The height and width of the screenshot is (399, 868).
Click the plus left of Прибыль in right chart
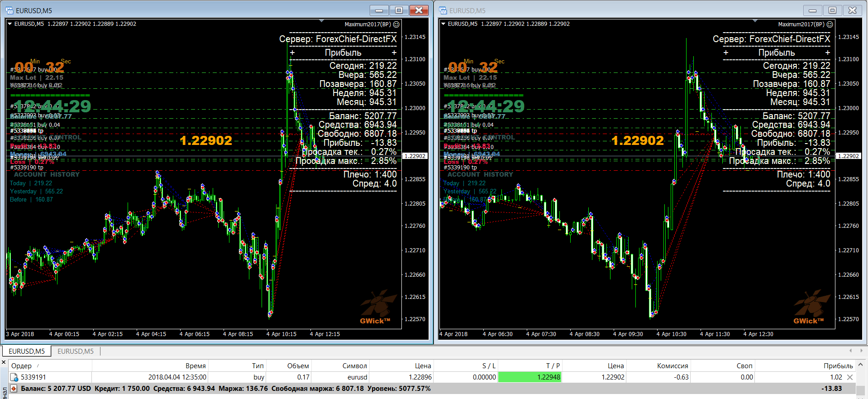click(726, 53)
